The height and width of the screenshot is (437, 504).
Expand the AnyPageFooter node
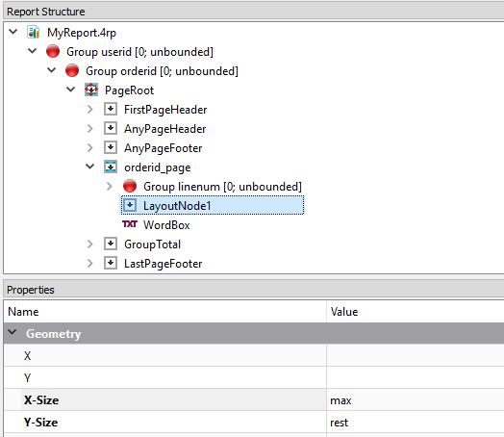coord(90,148)
